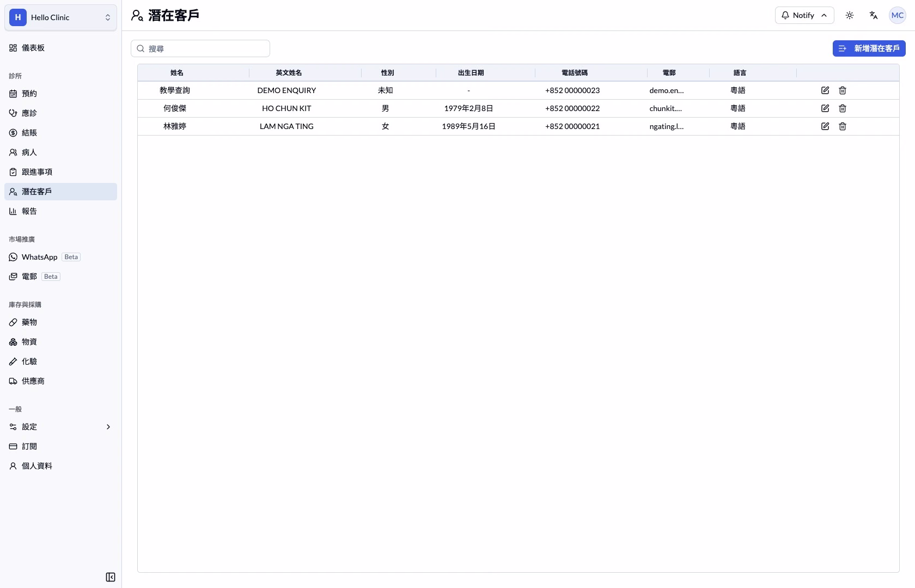This screenshot has height=588, width=915.
Task: Focus the 搜尋 search field
Action: [x=200, y=48]
